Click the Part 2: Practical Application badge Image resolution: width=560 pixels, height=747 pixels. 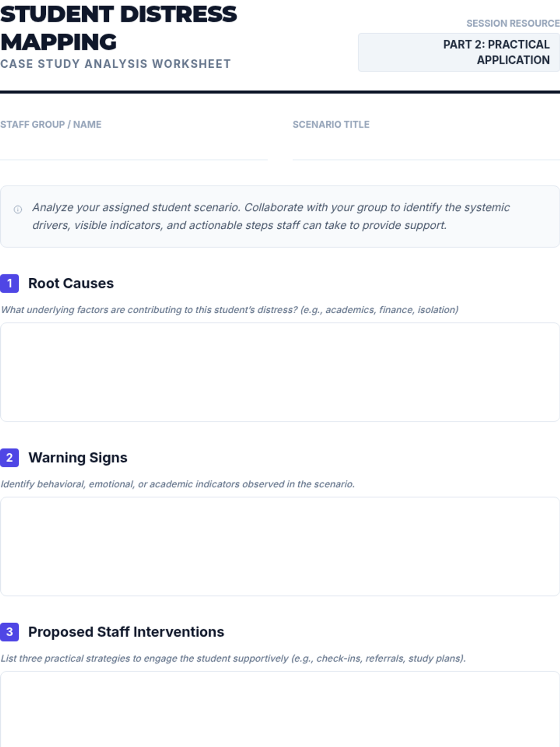(459, 52)
